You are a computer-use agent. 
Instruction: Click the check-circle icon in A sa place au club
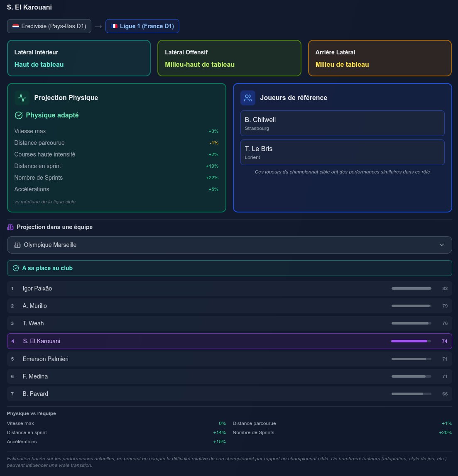(16, 268)
